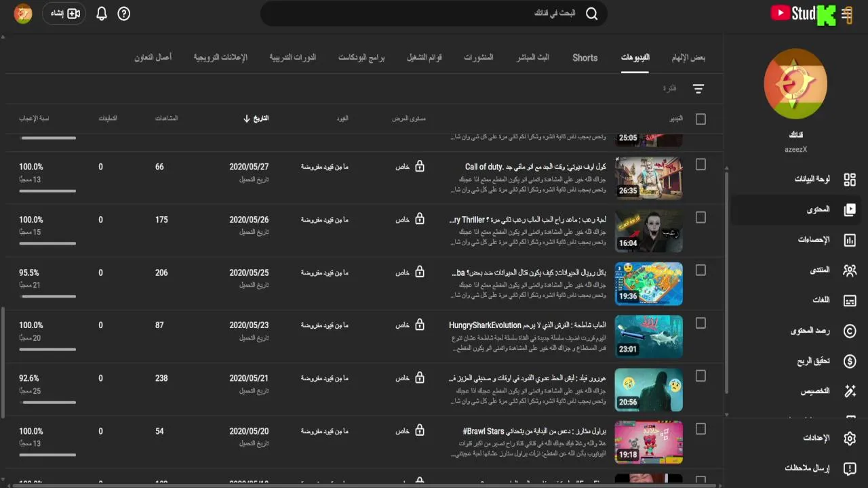Viewport: 868px width, 488px height.
Task: Click lock icon on Thriller horror game row
Action: click(420, 219)
